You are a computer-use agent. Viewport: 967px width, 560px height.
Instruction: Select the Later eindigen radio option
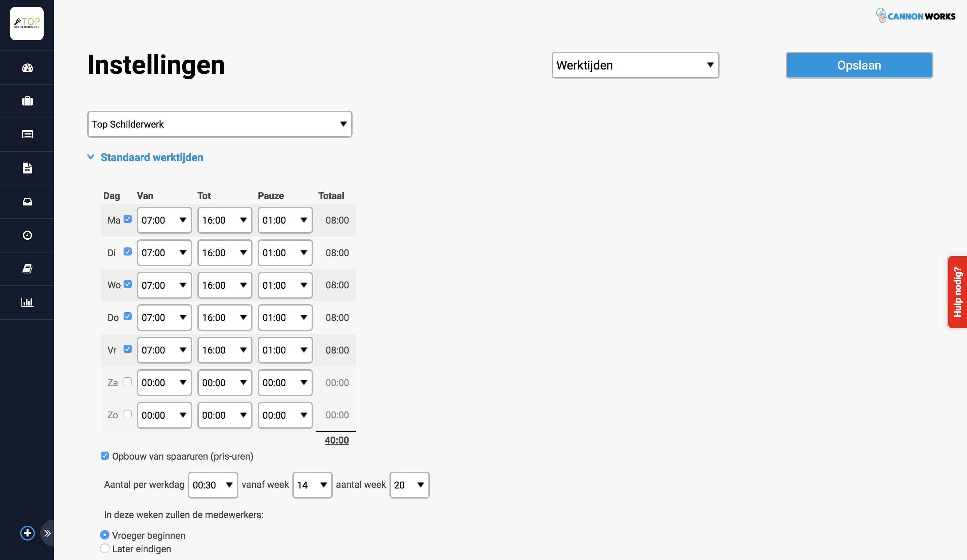(x=105, y=549)
